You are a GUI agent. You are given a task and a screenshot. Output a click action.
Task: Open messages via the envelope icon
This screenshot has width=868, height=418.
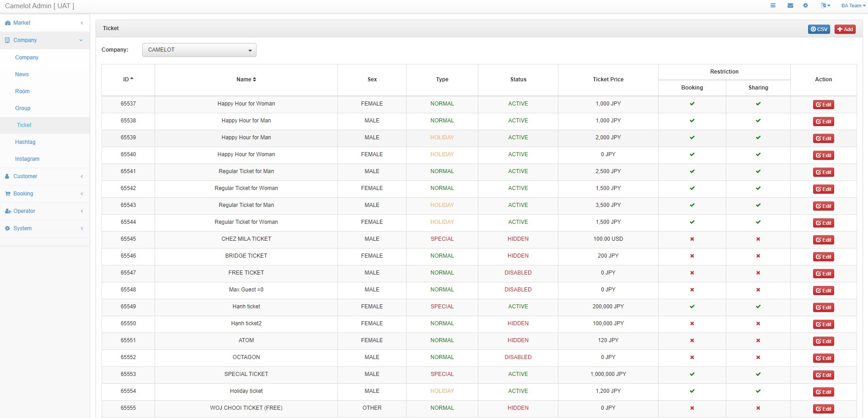(790, 5)
